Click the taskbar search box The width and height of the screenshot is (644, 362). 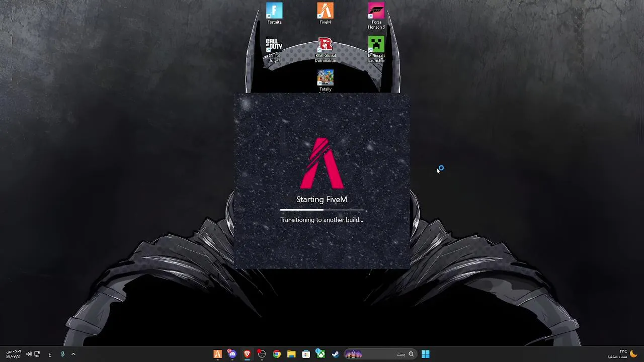tap(380, 354)
